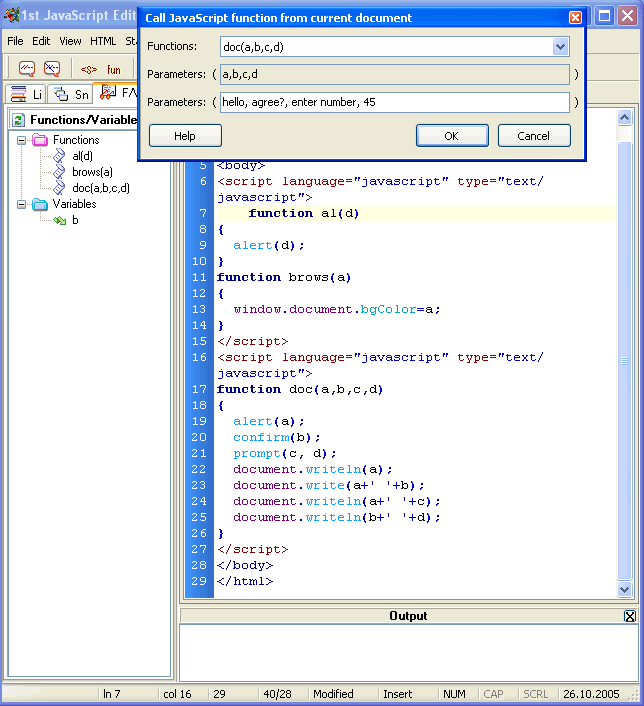Image resolution: width=644 pixels, height=706 pixels.
Task: Click code line 'function al(d)'
Action: tap(304, 213)
